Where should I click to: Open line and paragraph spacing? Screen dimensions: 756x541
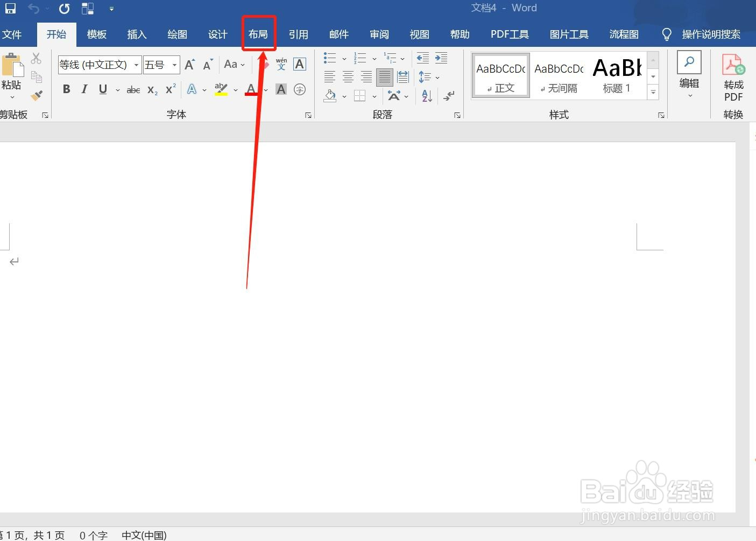click(x=425, y=77)
